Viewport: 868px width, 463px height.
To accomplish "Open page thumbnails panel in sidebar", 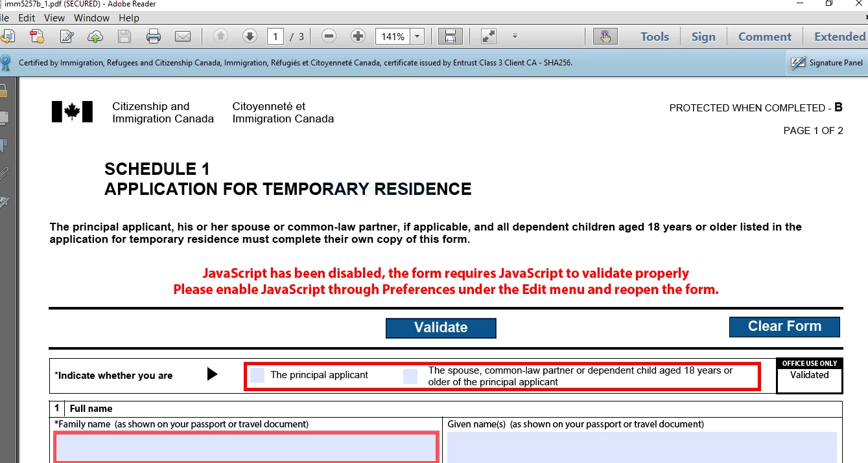I will [4, 118].
